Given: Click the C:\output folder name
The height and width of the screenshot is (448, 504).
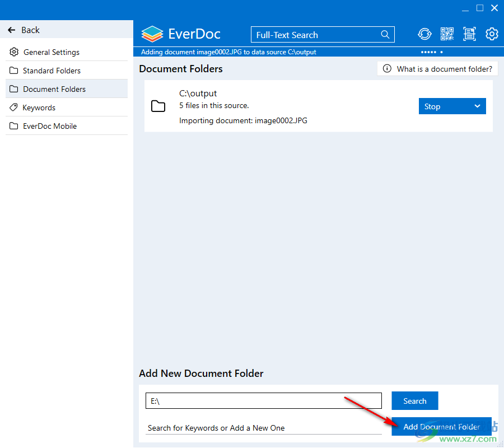Looking at the screenshot, I should [x=198, y=93].
